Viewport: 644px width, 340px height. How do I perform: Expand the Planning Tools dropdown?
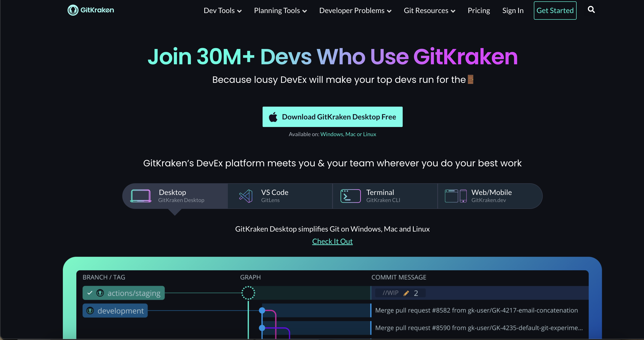[280, 11]
